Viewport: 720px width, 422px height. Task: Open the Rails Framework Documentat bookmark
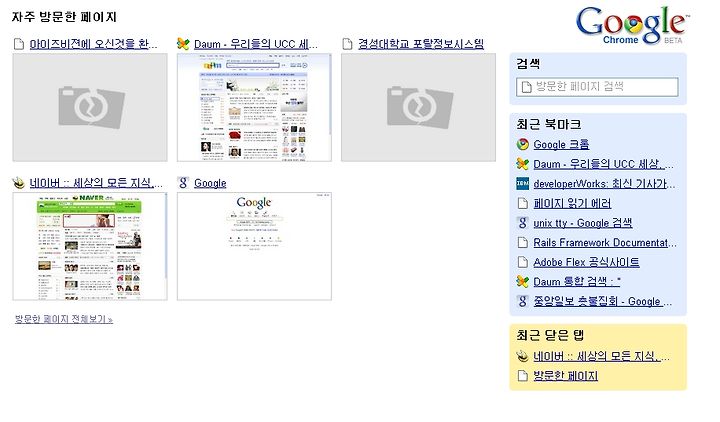[x=605, y=242]
